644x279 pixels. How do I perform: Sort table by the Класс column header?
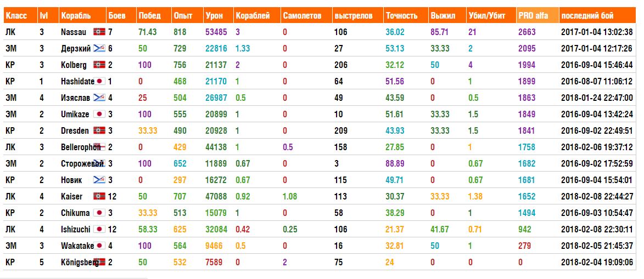(x=15, y=16)
